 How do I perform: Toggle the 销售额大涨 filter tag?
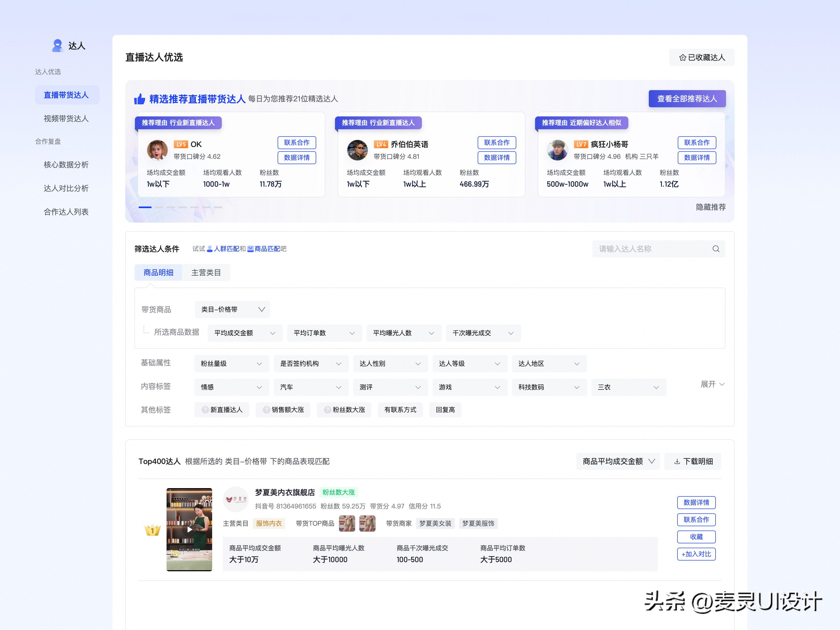tap(283, 410)
